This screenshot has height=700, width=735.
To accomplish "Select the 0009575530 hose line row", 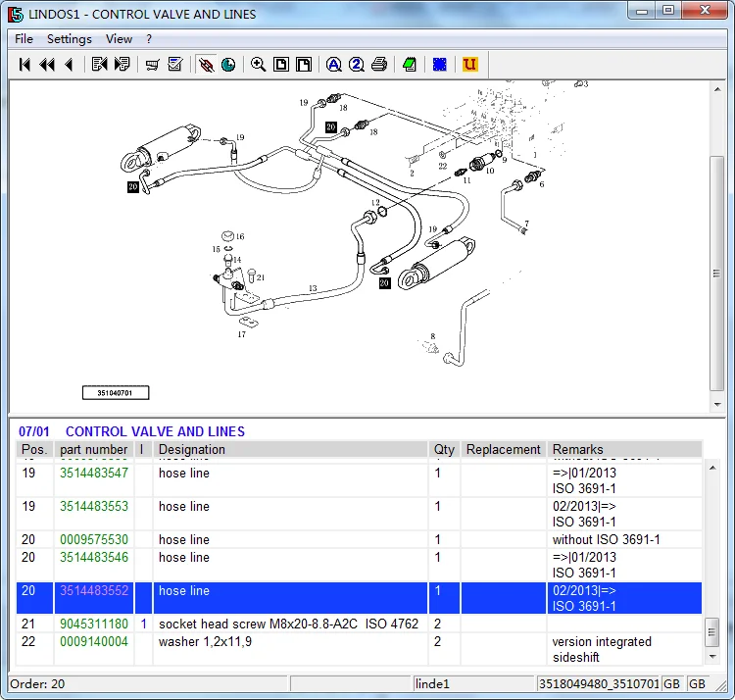I will 184,540.
